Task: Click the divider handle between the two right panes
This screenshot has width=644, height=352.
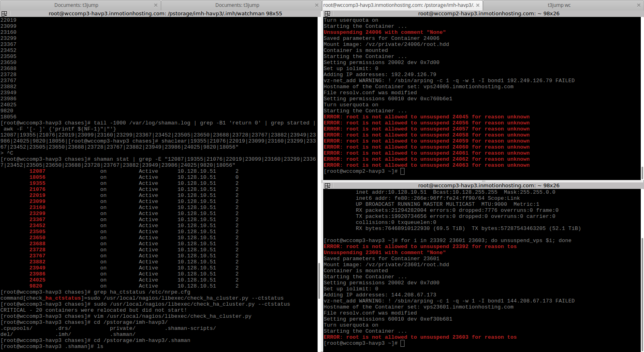Action: coord(483,181)
